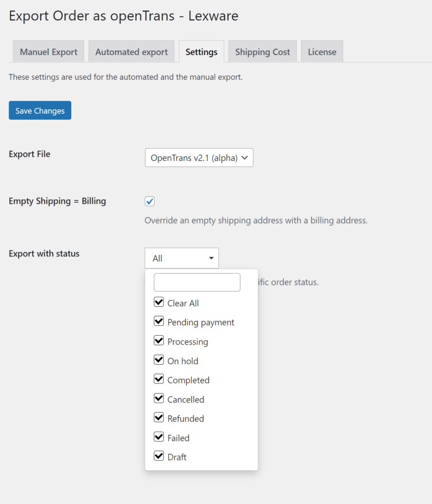Open the Shipping Cost tab
The width and height of the screenshot is (432, 504).
tap(263, 51)
